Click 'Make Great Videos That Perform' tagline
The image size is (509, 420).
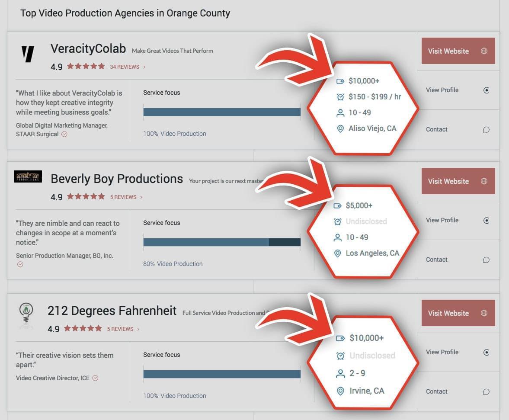(x=173, y=51)
